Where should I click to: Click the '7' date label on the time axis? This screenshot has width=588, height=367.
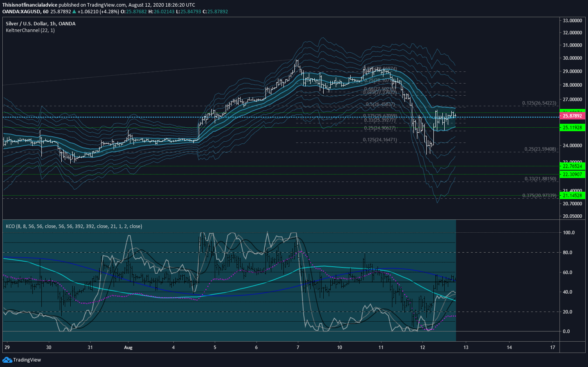pos(298,347)
